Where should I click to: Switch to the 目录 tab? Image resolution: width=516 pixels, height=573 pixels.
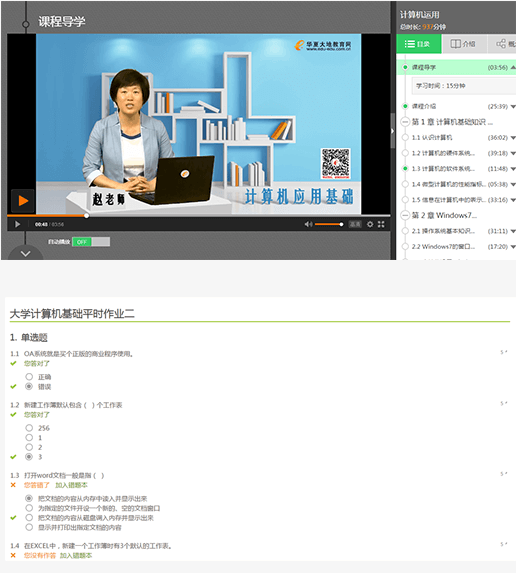419,44
